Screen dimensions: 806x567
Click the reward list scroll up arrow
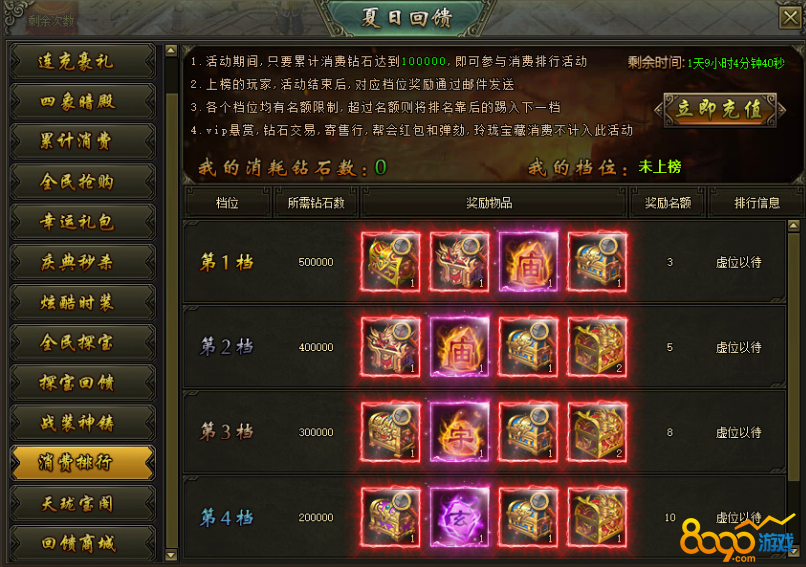click(x=794, y=225)
